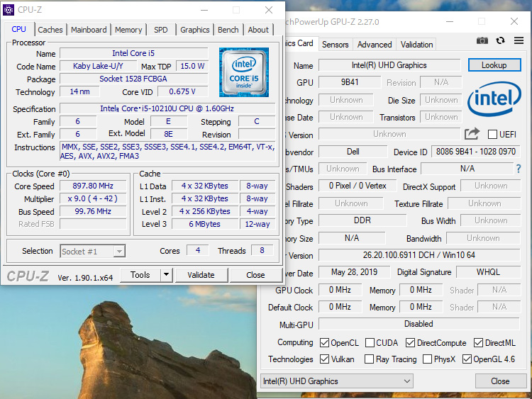Click the Core VID value 0.675 V
The image size is (532, 399).
183,91
